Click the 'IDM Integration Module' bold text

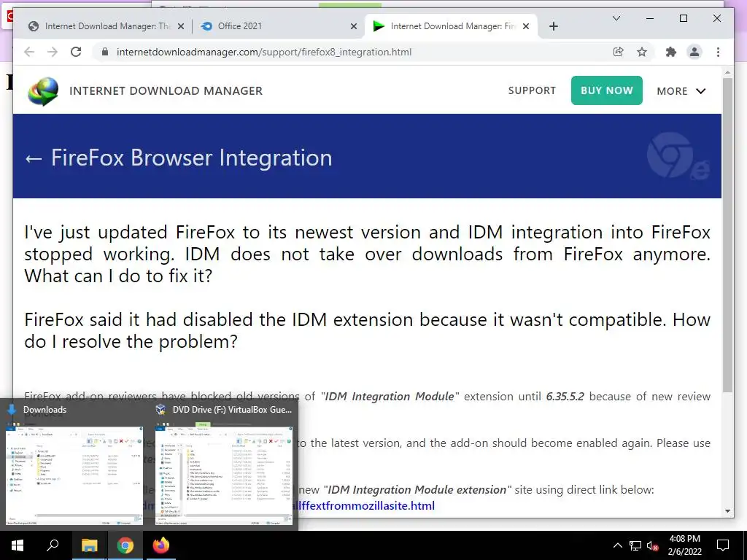390,396
